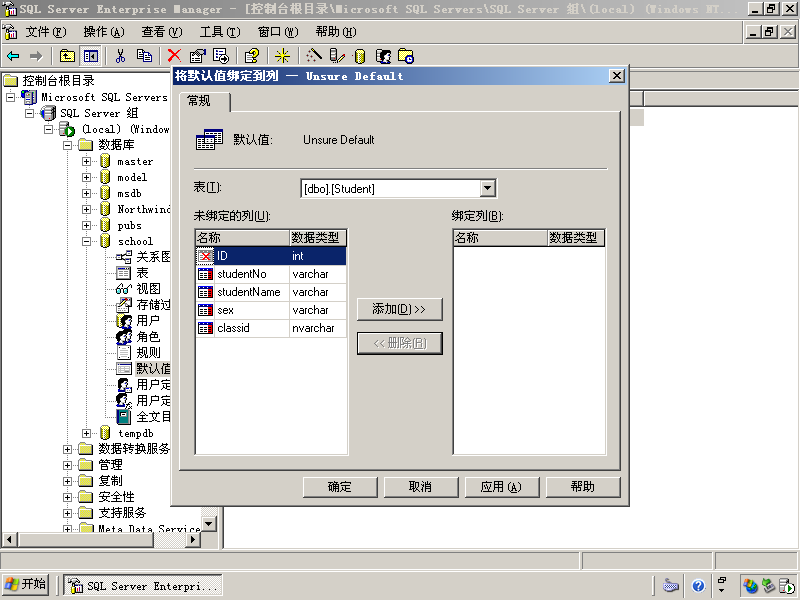The height and width of the screenshot is (600, 800).
Task: Click the Up one level folder icon
Action: 67,56
